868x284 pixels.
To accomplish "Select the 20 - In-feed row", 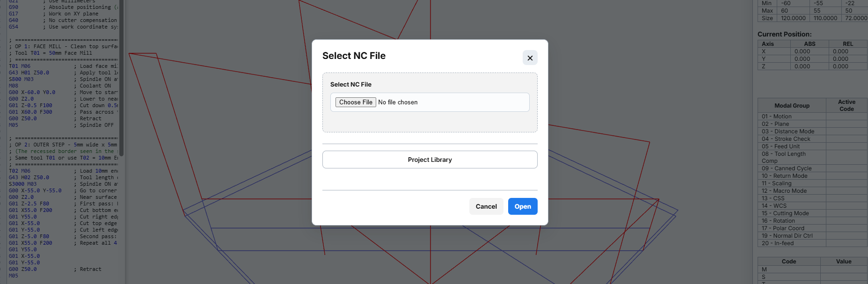I will (x=812, y=243).
